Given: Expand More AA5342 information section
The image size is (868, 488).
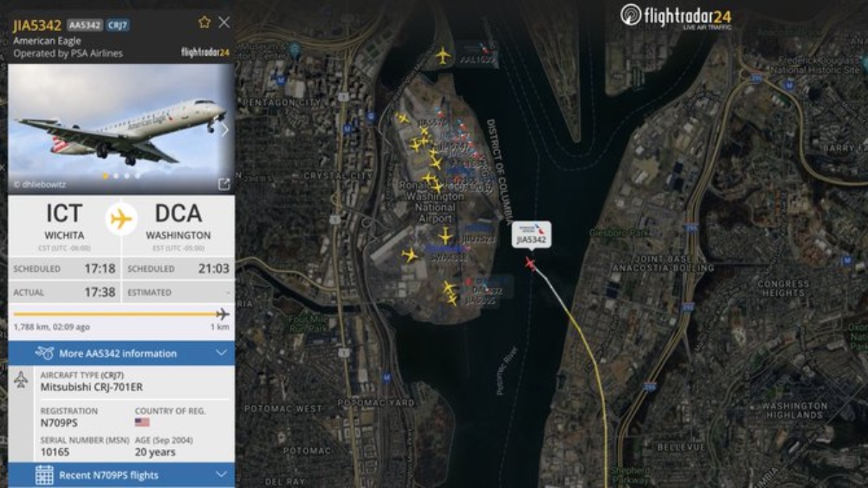Looking at the screenshot, I should pyautogui.click(x=121, y=354).
